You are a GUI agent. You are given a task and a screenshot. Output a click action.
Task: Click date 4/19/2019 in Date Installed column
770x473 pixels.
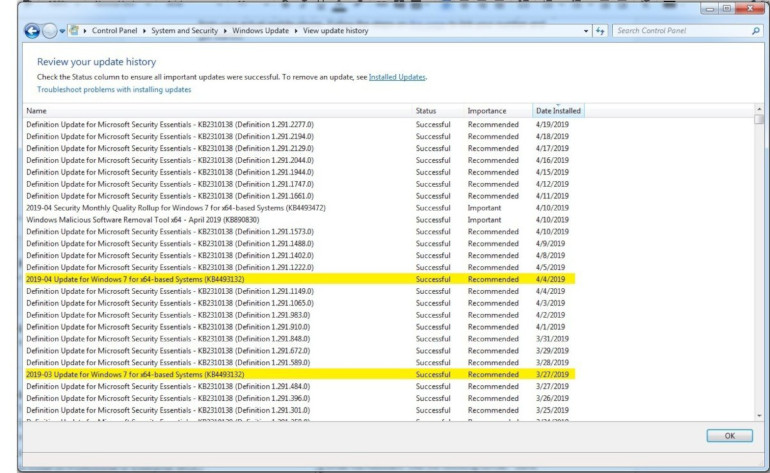click(552, 125)
